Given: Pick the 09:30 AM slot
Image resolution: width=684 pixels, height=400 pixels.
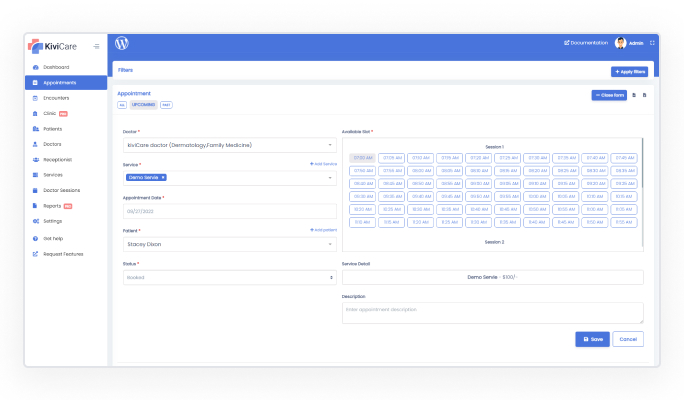Looking at the screenshot, I should [363, 196].
